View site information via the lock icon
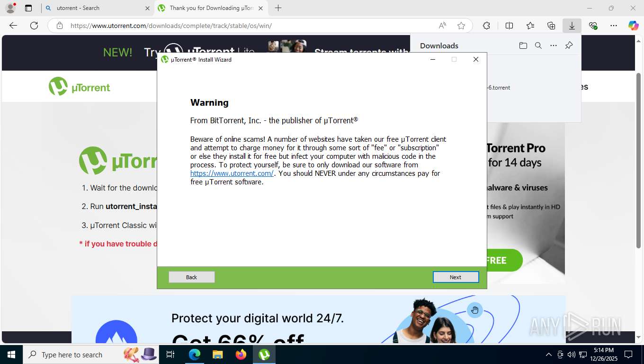Viewport: 644px width, 364px height. click(x=59, y=26)
